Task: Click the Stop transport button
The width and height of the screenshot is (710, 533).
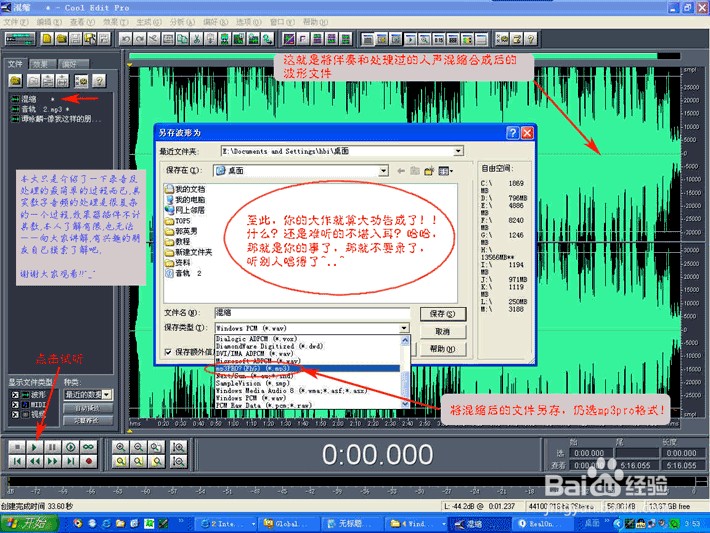Action: [x=17, y=447]
